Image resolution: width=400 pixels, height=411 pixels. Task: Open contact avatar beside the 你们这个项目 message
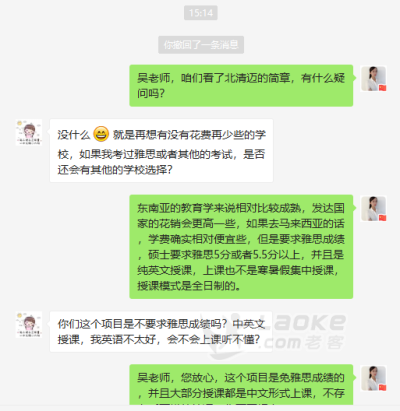(29, 325)
